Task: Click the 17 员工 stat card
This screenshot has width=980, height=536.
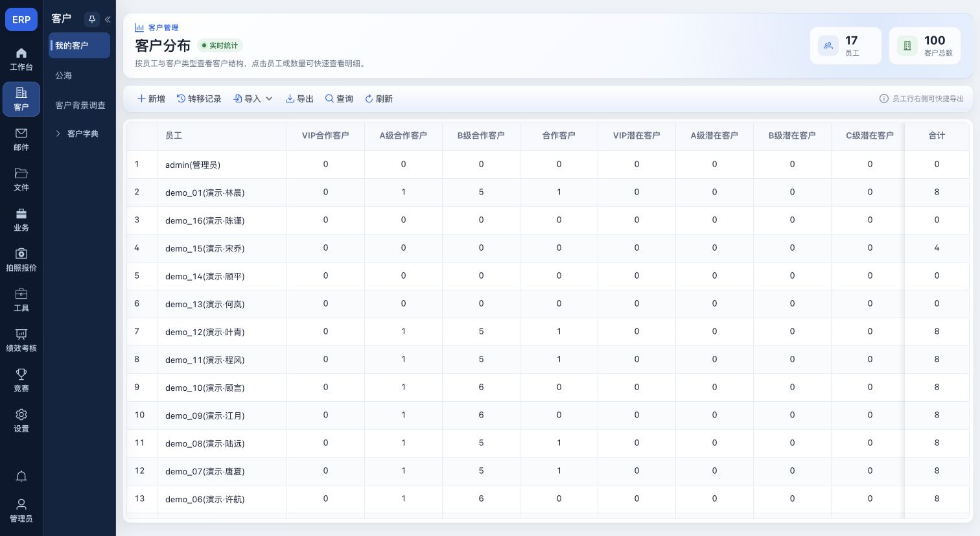Action: click(845, 45)
